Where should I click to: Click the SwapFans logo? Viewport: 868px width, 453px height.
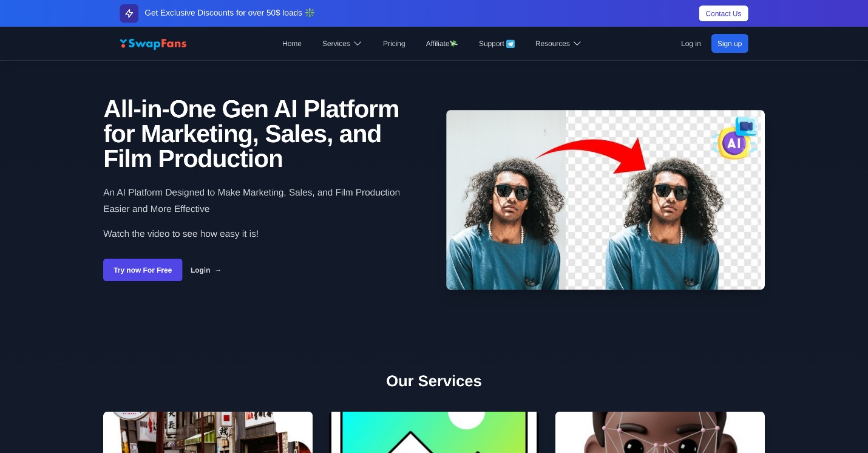[153, 44]
